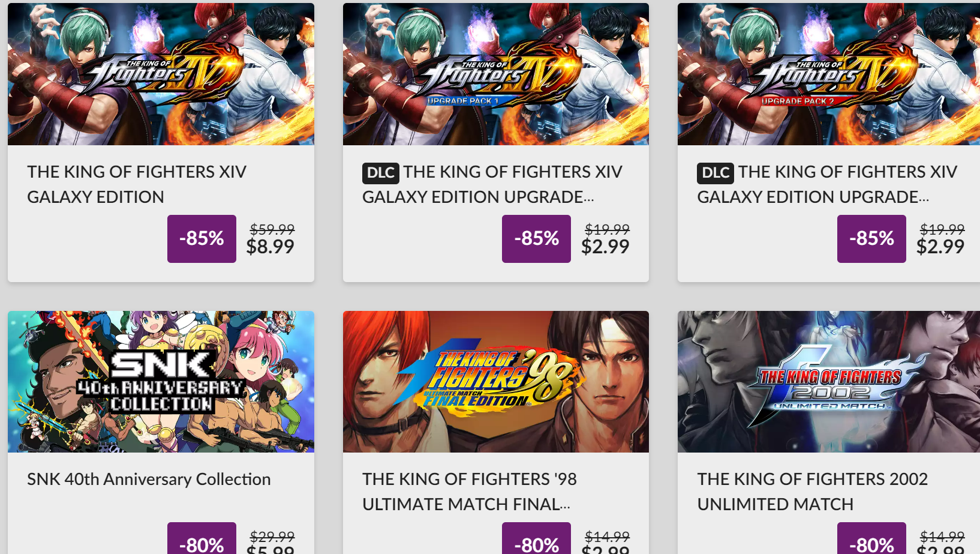Click the crossed-out $59.99 original price
Viewport: 980px width, 554px height.
[x=272, y=229]
